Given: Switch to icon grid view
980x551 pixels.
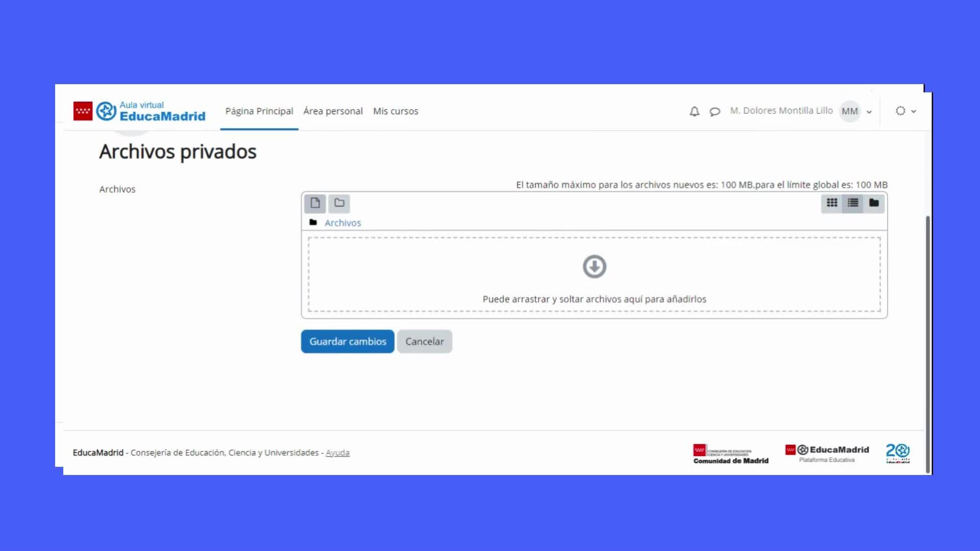Looking at the screenshot, I should pyautogui.click(x=832, y=203).
